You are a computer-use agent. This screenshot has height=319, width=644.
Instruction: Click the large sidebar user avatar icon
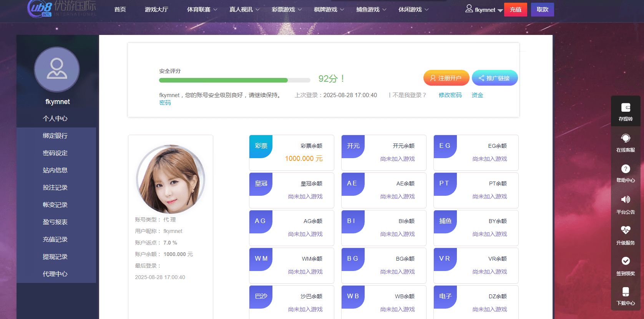(57, 69)
